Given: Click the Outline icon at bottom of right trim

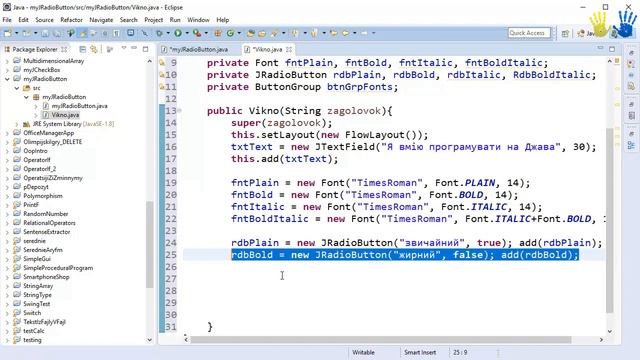Looking at the screenshot, I should pos(631,145).
